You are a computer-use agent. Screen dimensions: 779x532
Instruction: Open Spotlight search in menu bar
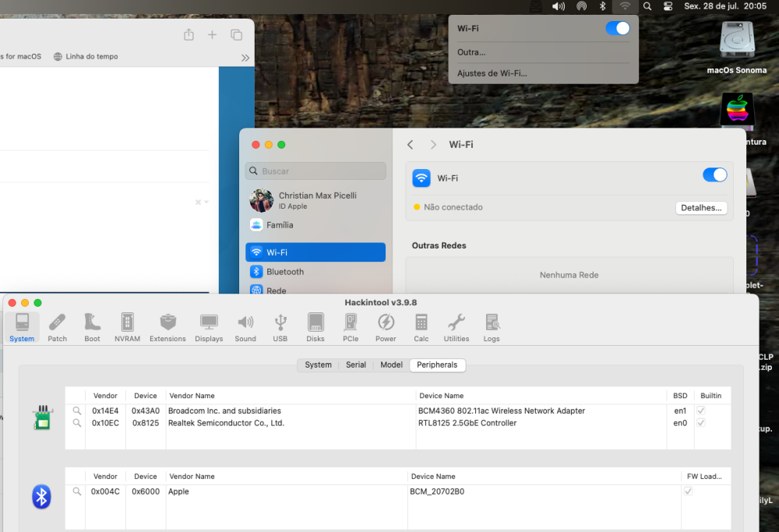tap(647, 6)
